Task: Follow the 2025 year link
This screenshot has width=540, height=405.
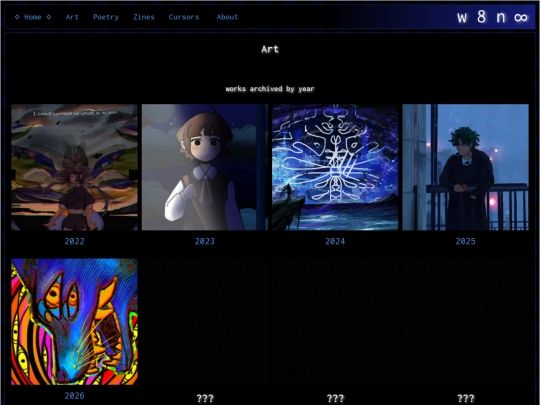Action: [x=466, y=241]
